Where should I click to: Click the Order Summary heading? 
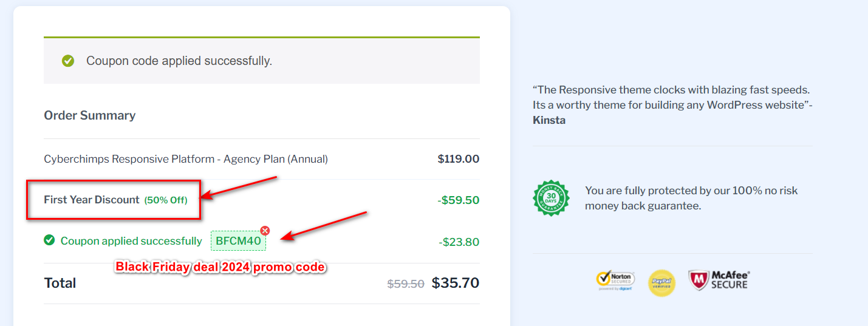90,115
